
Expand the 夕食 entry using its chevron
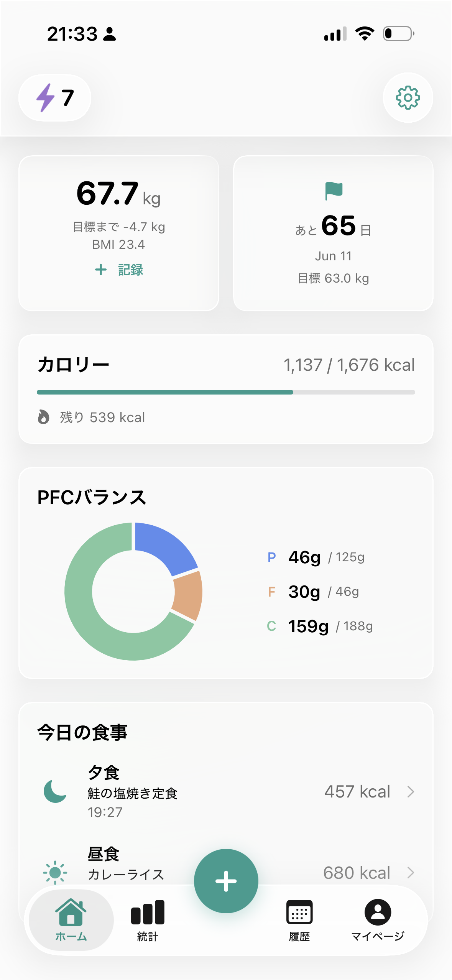(411, 792)
